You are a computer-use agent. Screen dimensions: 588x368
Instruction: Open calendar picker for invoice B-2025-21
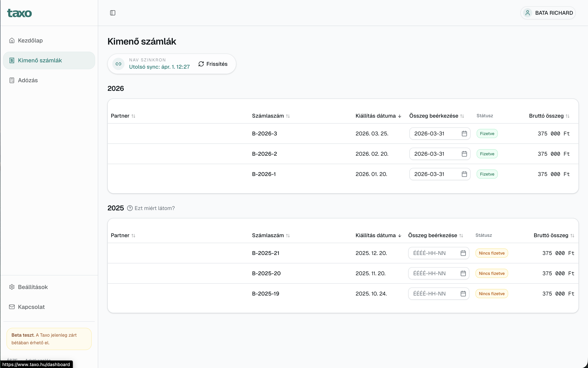click(463, 253)
